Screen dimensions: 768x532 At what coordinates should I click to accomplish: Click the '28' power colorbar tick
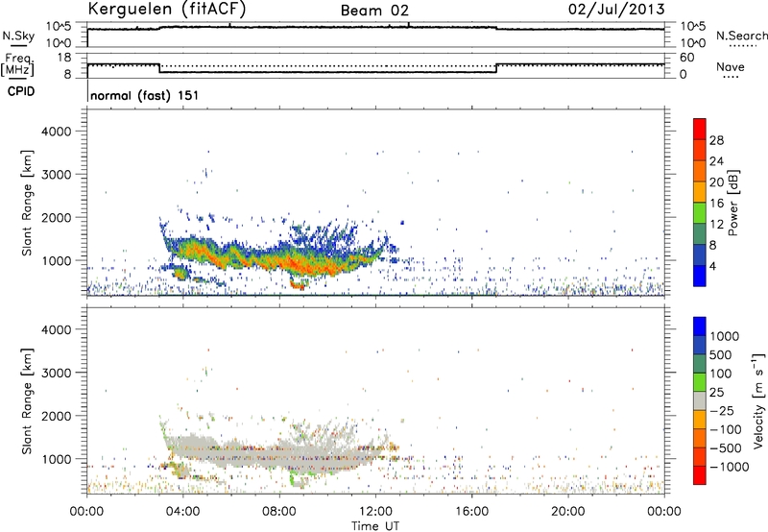[x=716, y=140]
